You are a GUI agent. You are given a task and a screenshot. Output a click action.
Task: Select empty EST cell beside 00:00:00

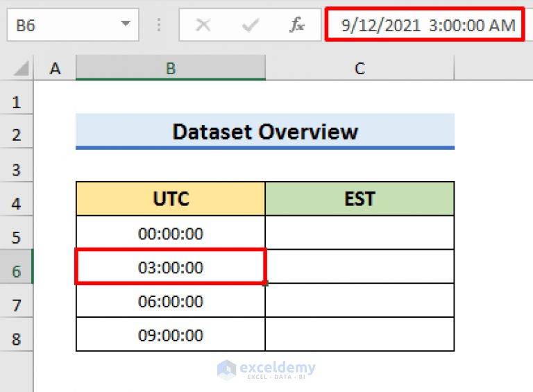click(x=359, y=232)
